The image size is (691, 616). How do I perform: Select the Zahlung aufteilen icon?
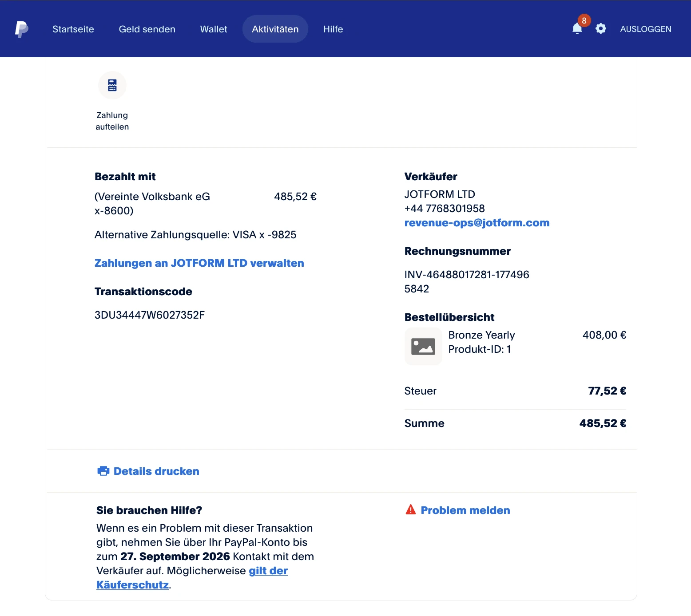tap(112, 85)
